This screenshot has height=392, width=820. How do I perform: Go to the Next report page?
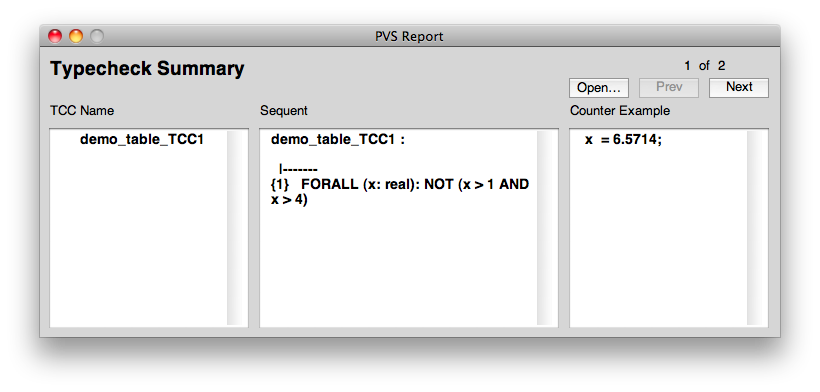(739, 88)
